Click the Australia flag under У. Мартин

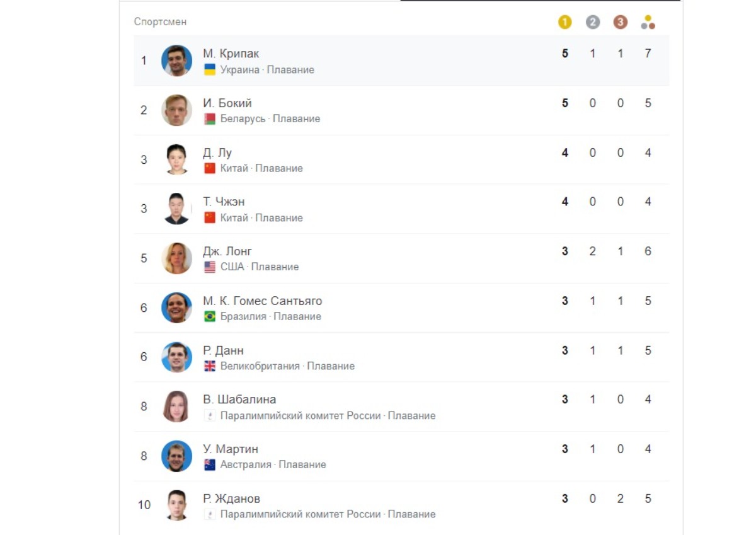(210, 465)
